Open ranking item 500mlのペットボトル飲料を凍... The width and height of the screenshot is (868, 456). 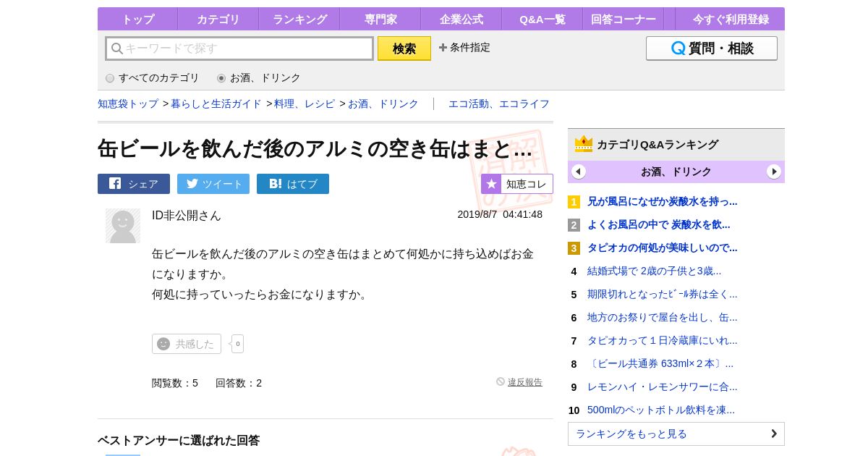(661, 410)
